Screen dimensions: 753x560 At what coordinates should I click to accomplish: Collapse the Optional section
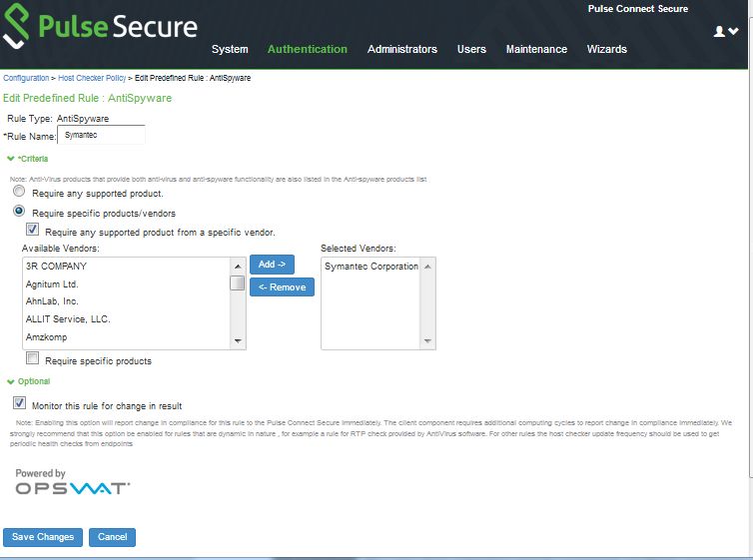click(x=29, y=381)
